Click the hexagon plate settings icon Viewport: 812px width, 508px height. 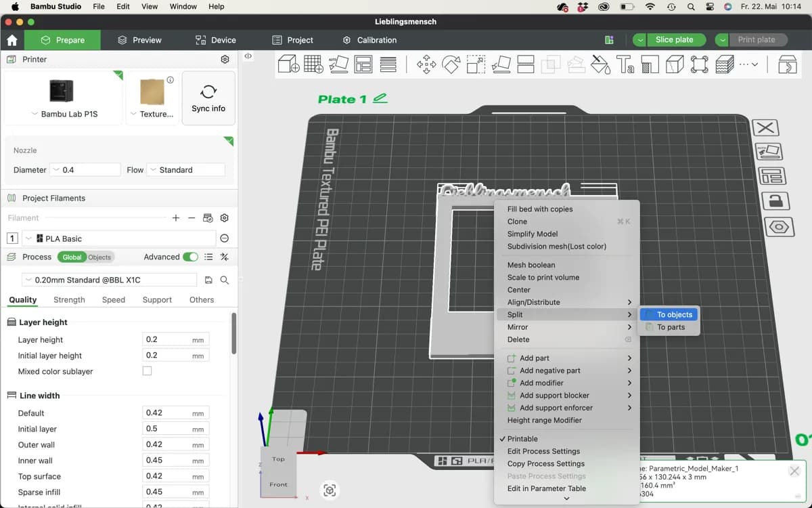pos(779,226)
